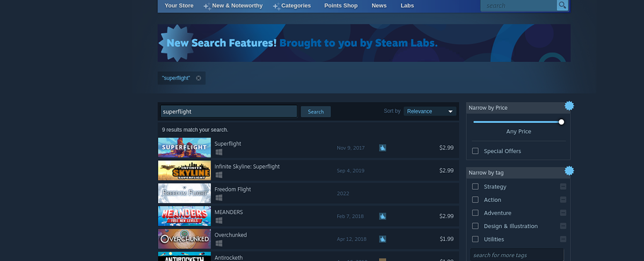This screenshot has width=644, height=261.
Task: Focus the header store search field
Action: (x=519, y=5)
